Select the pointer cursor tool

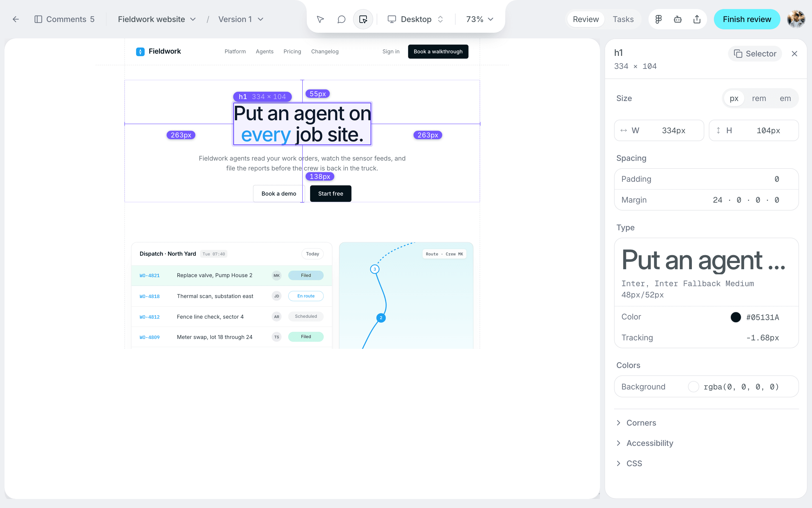(321, 19)
